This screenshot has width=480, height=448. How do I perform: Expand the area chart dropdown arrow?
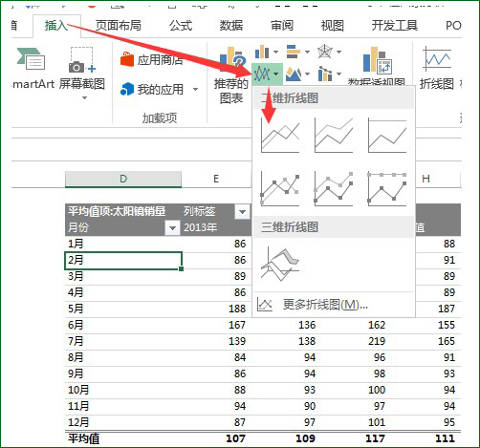click(x=307, y=75)
